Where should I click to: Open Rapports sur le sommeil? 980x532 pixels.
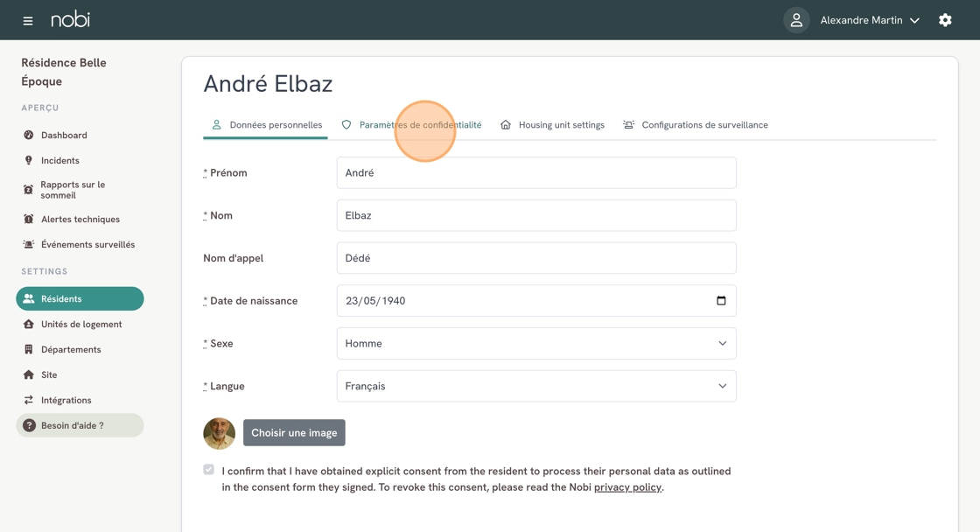73,190
